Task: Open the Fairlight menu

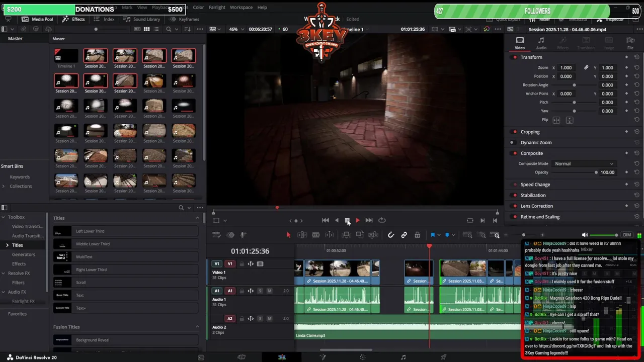Action: coord(217,8)
